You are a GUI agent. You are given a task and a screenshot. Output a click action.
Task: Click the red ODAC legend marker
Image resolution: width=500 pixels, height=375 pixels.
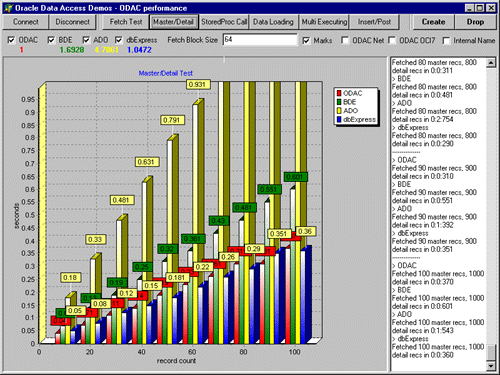pos(339,93)
